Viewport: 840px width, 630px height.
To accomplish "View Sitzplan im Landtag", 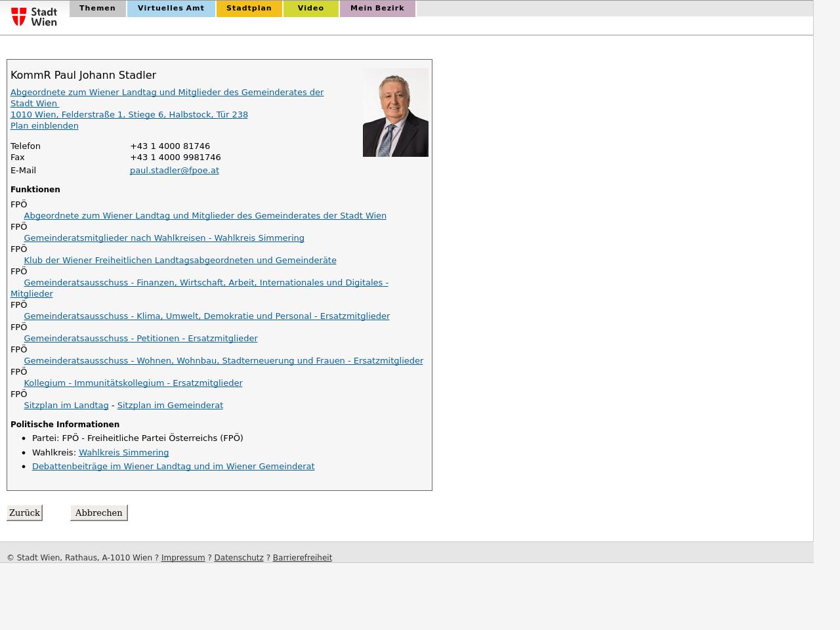I will pyautogui.click(x=66, y=406).
